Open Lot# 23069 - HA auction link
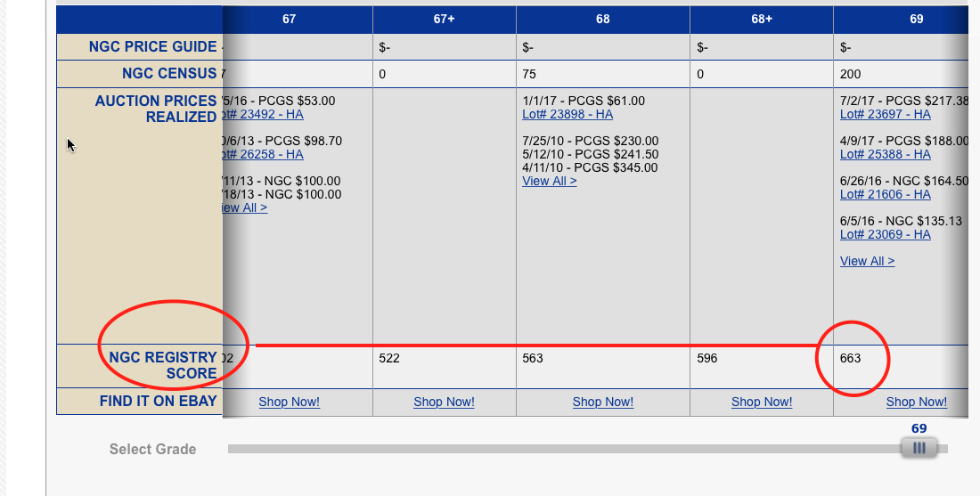Viewport: 980px width, 496px height. 885,234
